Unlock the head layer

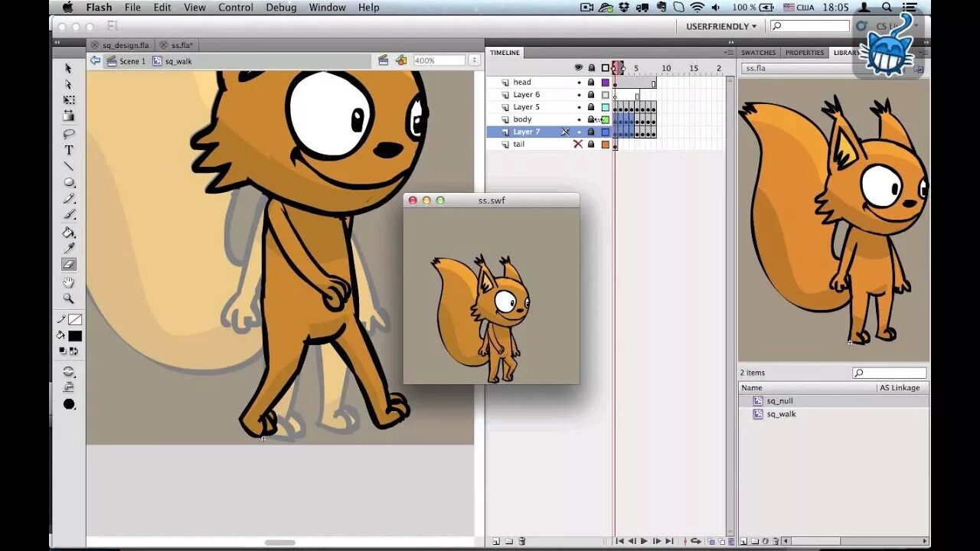point(591,83)
